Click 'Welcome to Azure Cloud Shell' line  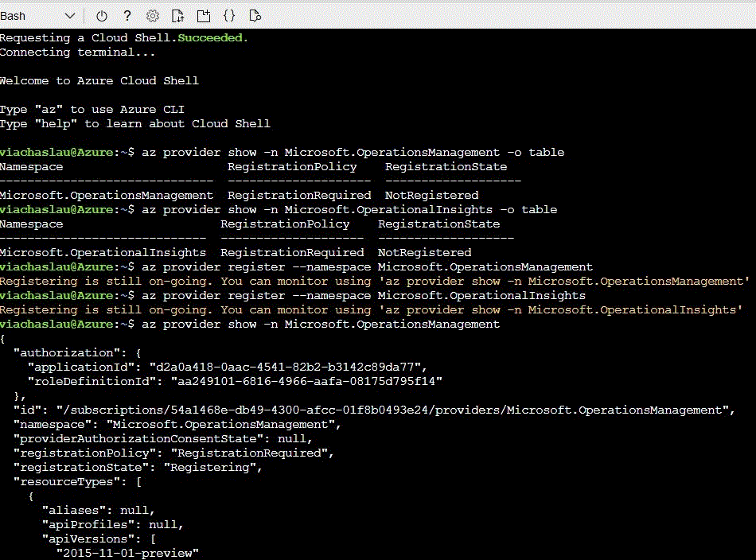pos(99,80)
